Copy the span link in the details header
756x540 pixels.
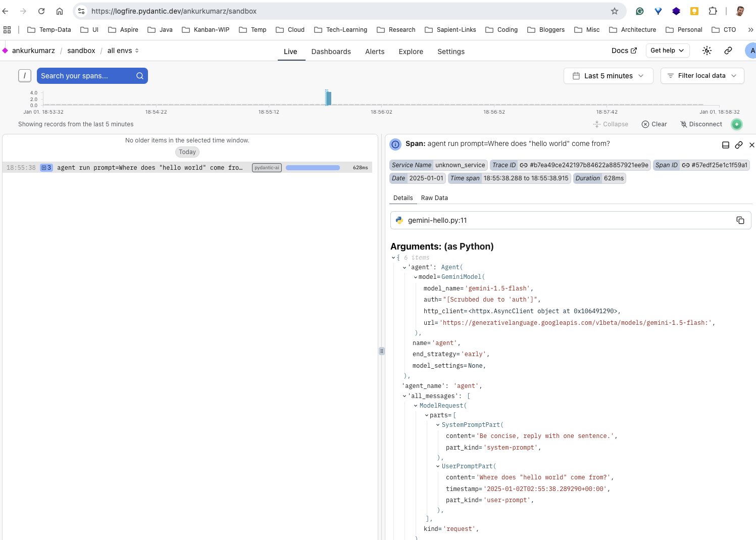739,145
